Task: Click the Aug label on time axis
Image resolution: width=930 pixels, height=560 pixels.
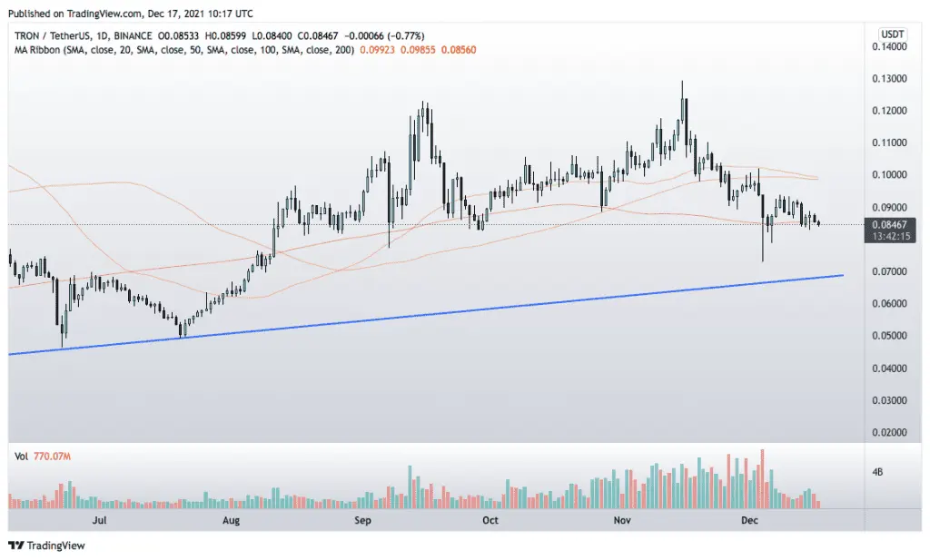Action: [x=231, y=520]
